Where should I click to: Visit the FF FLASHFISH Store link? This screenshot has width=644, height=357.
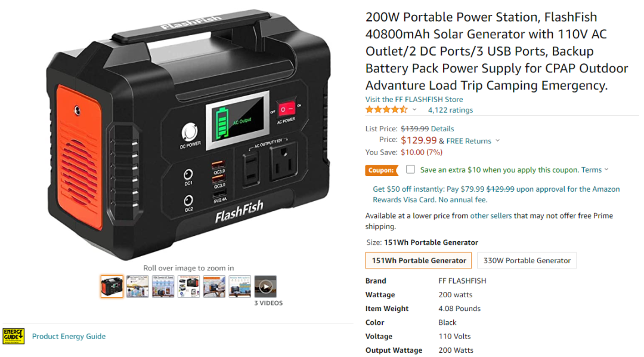414,99
